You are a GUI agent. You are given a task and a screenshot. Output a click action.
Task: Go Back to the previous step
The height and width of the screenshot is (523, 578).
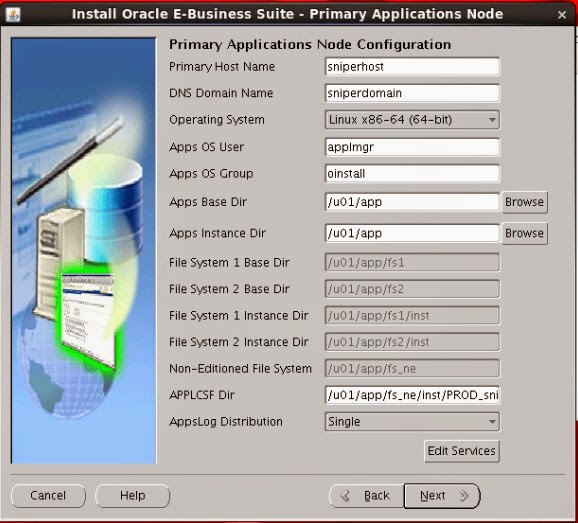tap(367, 496)
